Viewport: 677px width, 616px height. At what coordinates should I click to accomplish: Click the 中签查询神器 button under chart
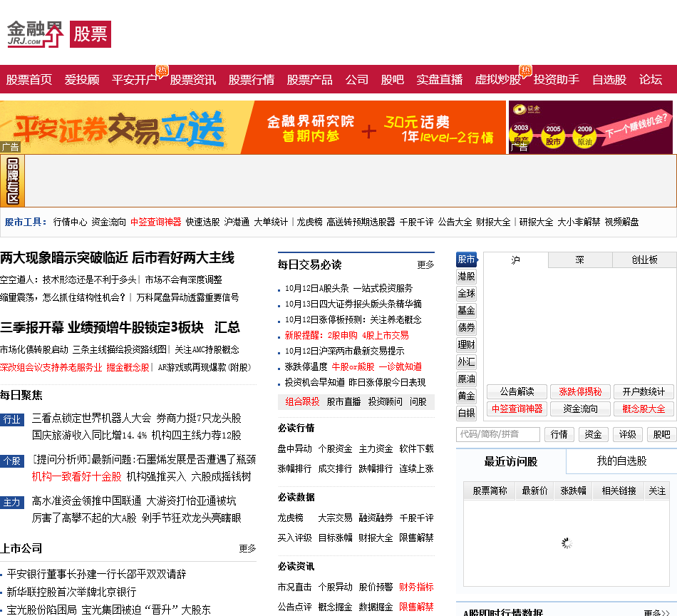pyautogui.click(x=517, y=409)
